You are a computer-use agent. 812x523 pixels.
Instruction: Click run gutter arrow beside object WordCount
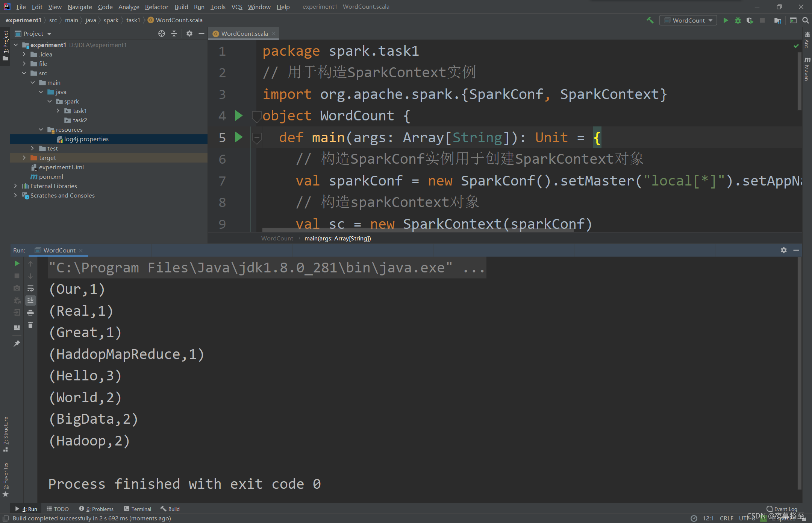238,116
